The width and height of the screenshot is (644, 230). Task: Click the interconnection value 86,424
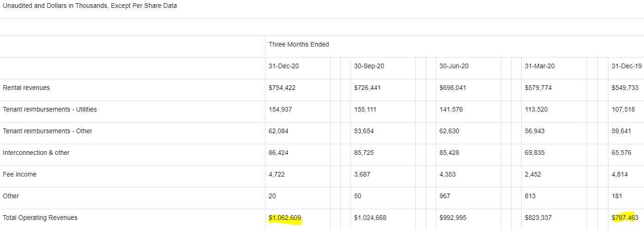pyautogui.click(x=278, y=153)
